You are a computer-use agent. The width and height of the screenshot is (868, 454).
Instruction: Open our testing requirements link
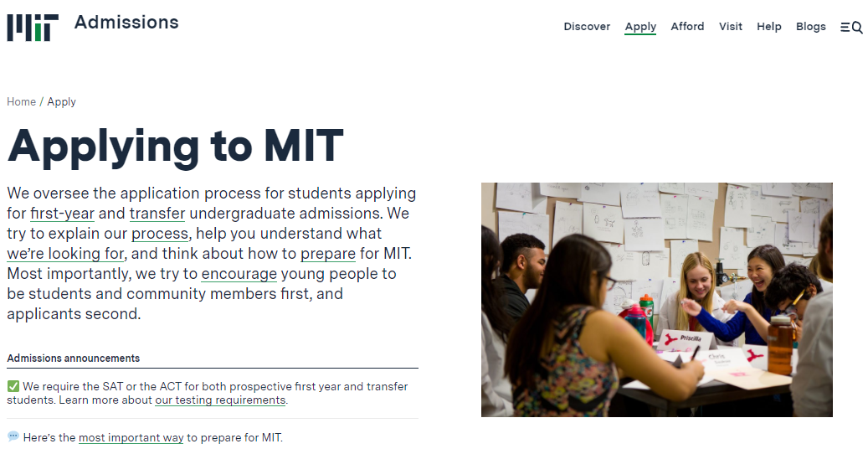click(x=220, y=400)
